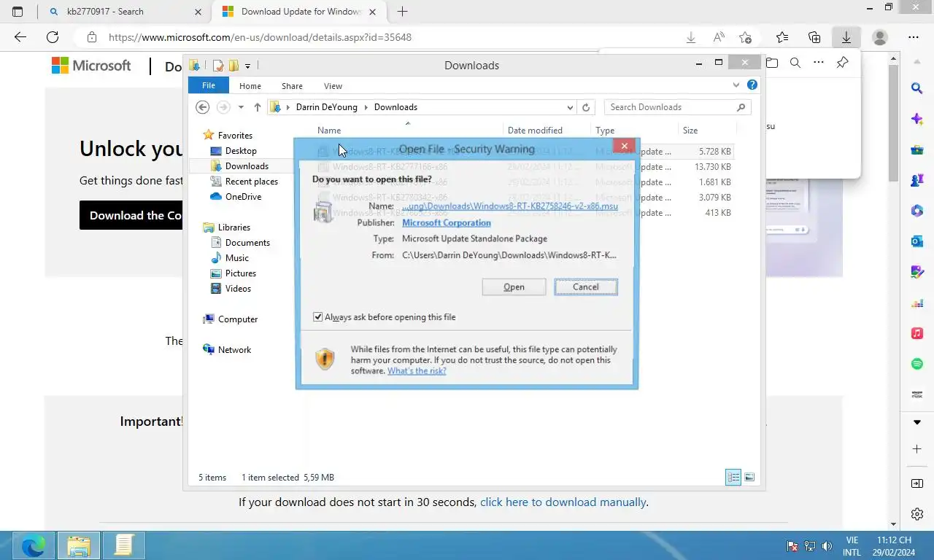934x560 pixels.
Task: Select Desktop under Favorites
Action: (241, 151)
